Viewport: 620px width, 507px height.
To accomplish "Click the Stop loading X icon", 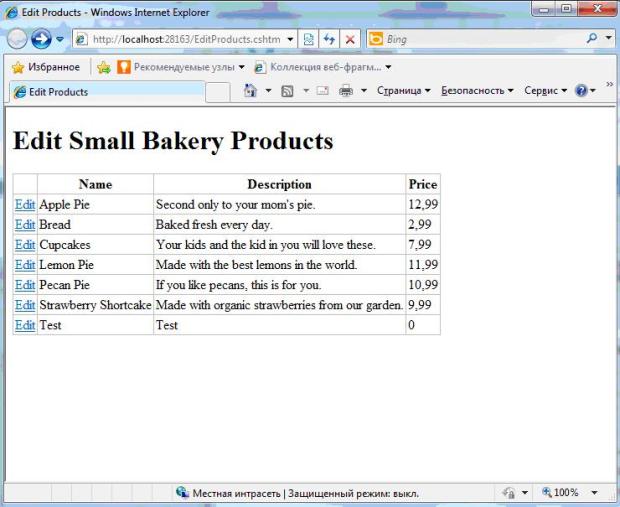I will coord(350,39).
